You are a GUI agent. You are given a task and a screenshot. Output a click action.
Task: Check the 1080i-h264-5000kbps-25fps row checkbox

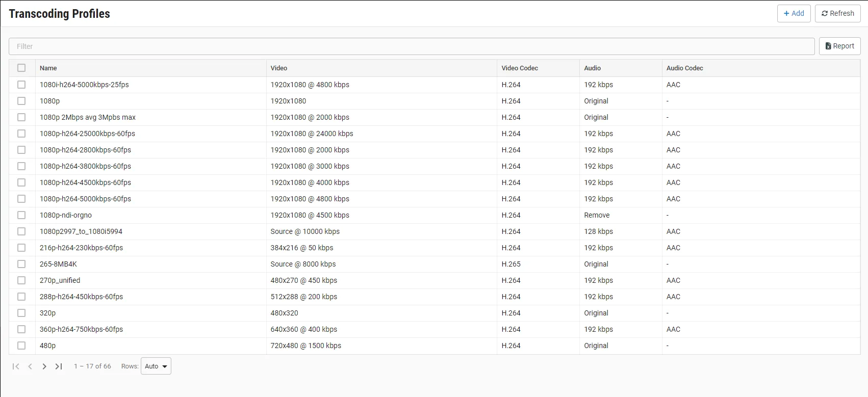coord(21,85)
